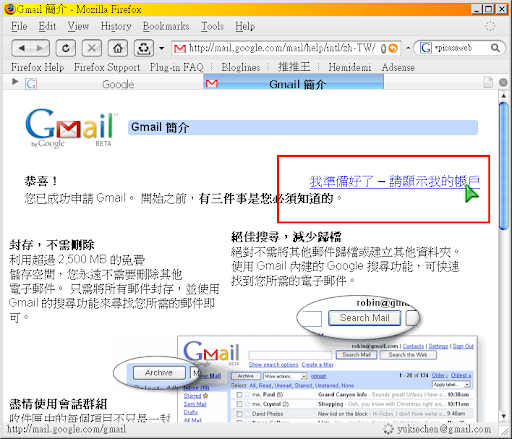Click the loading throbber icon near the menu bar

pyautogui.click(x=490, y=26)
